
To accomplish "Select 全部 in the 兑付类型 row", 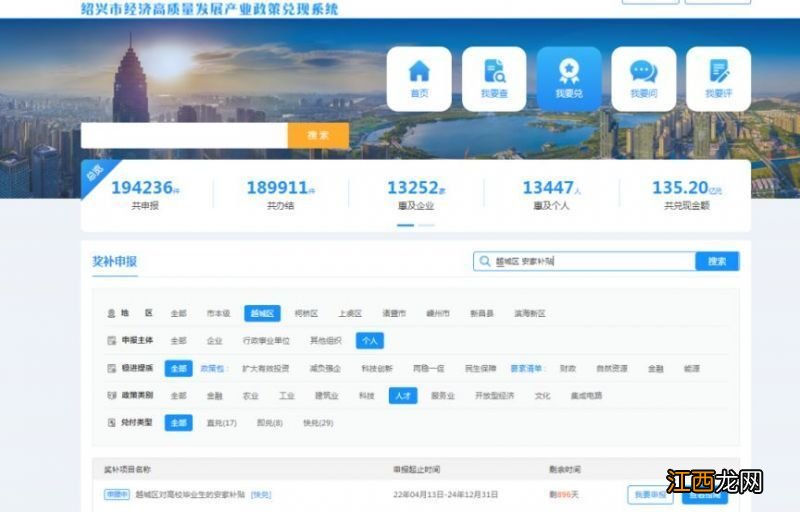I will pos(179,423).
